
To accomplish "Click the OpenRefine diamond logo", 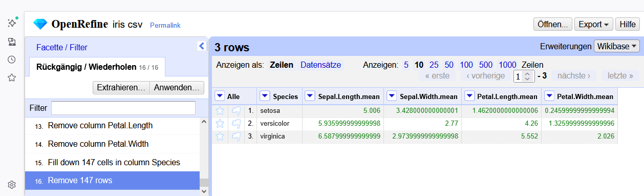I will pos(40,24).
